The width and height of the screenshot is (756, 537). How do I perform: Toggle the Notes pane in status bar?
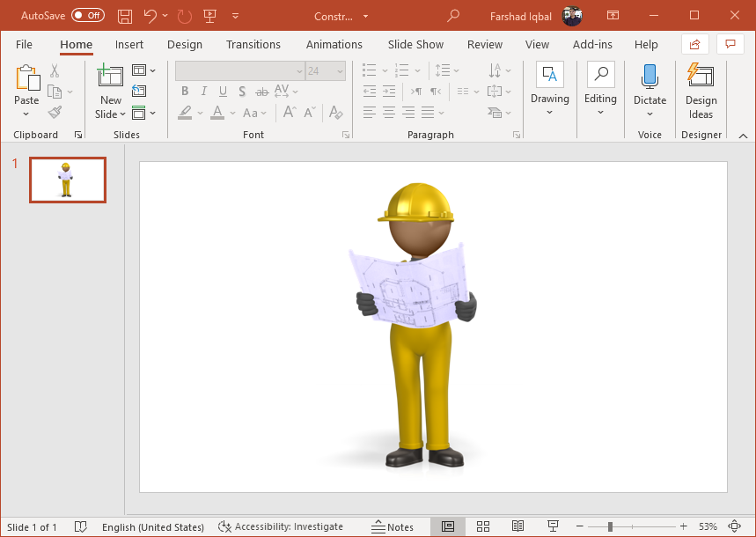click(393, 526)
